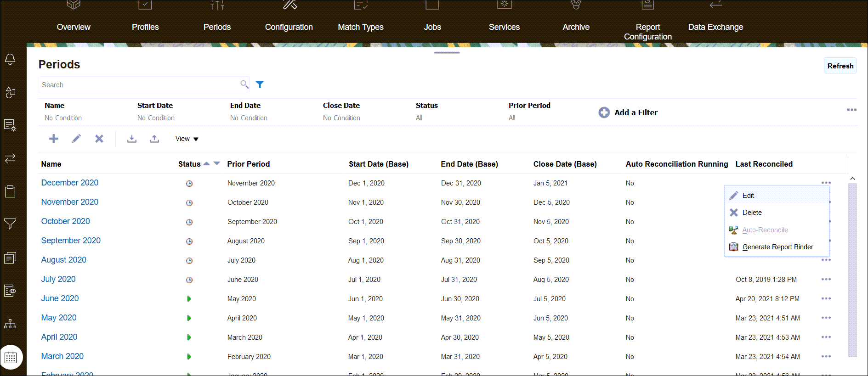Choose Generate Report Binder menu option

[x=777, y=247]
